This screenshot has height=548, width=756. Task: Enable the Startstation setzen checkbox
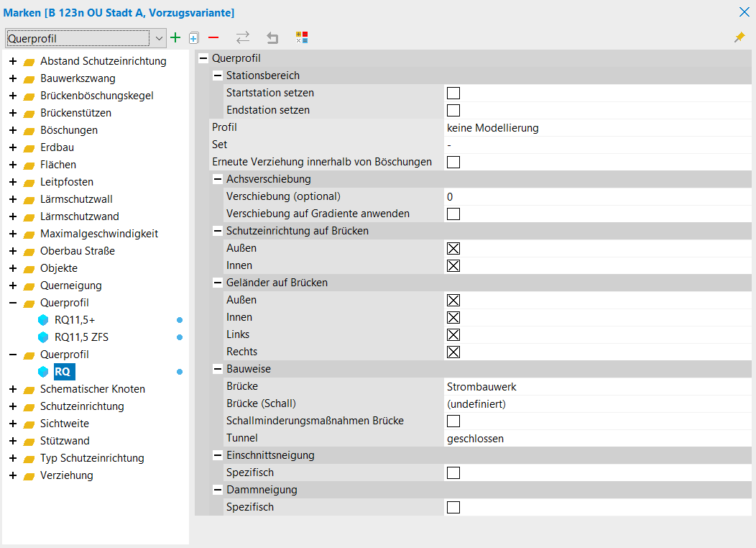[x=453, y=93]
